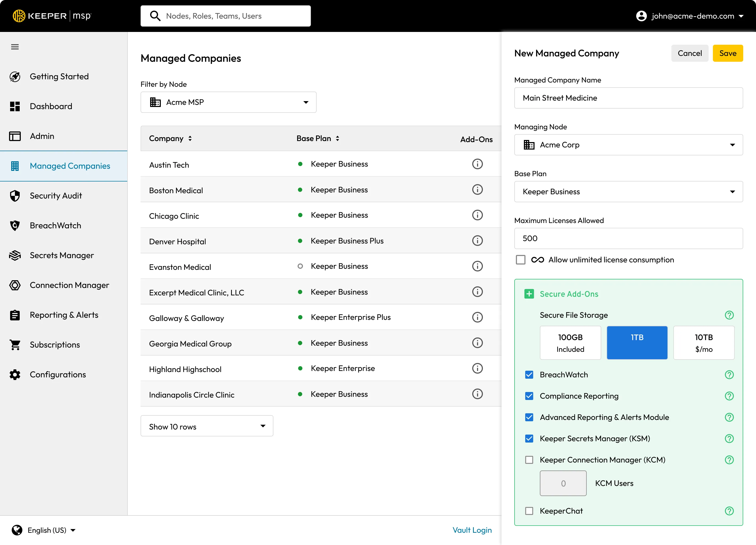Open info icon for Georgia Medical Group add-ons

477,343
